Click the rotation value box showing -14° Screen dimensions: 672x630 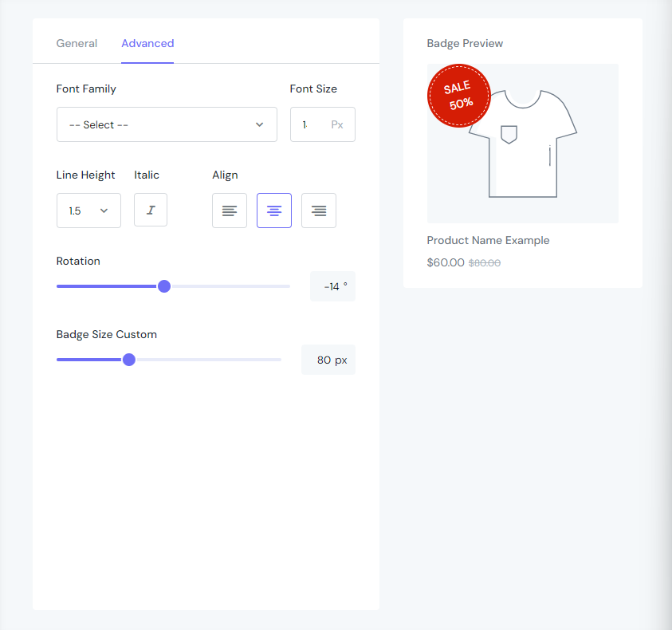(332, 286)
